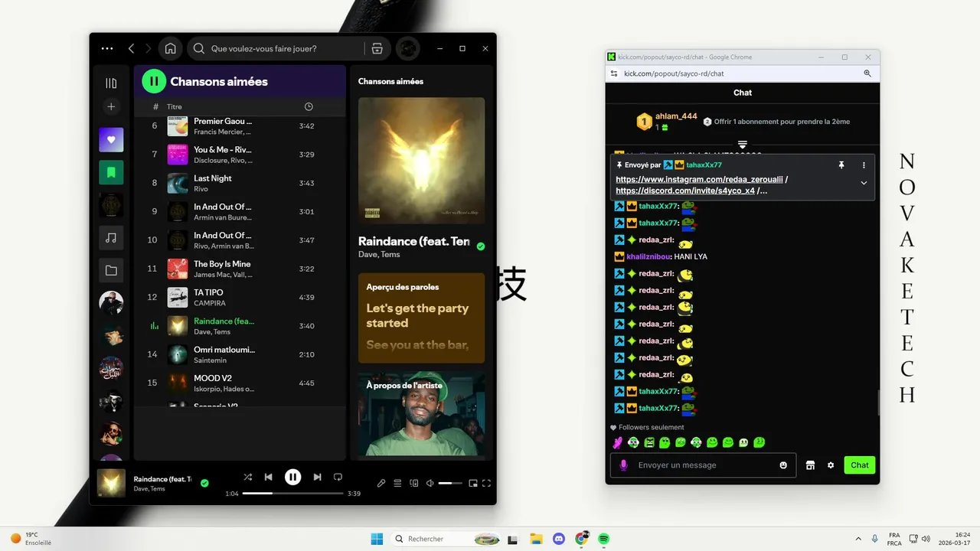Enter Spotify full screen mode

(x=486, y=483)
